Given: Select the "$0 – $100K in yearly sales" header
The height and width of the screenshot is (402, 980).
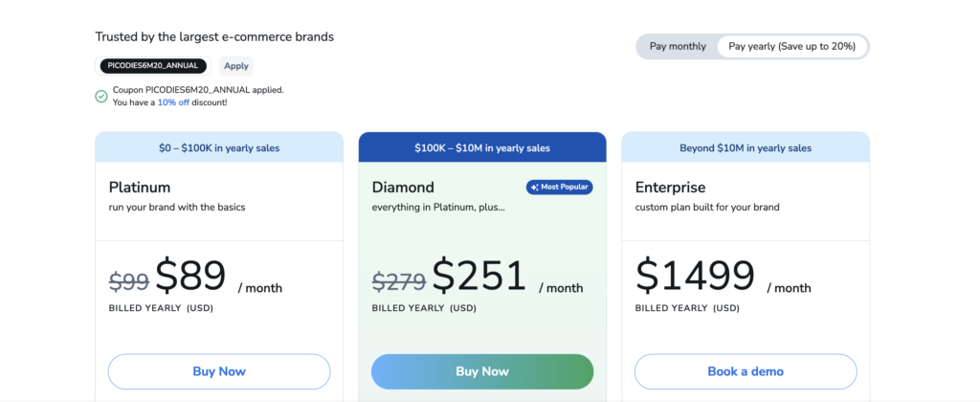Looking at the screenshot, I should pyautogui.click(x=219, y=147).
